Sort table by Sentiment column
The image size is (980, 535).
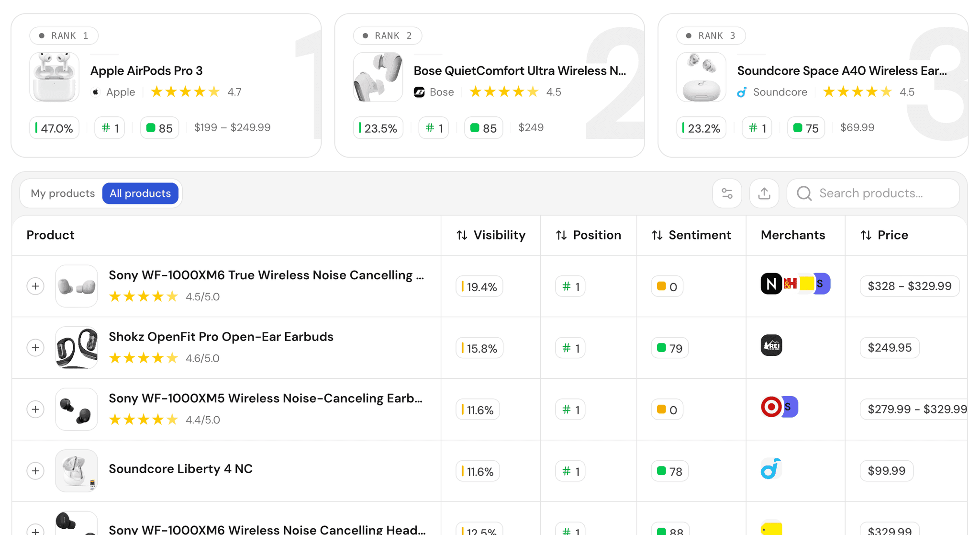coord(691,235)
